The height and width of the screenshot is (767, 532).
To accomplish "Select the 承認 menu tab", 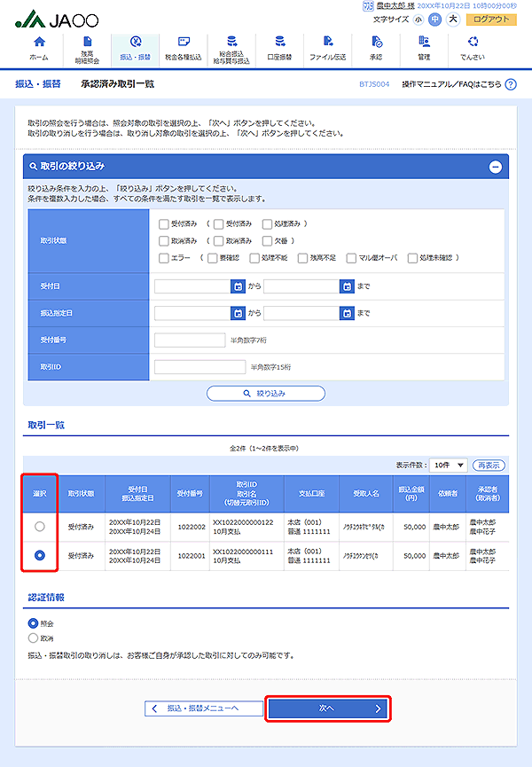I will tap(376, 50).
